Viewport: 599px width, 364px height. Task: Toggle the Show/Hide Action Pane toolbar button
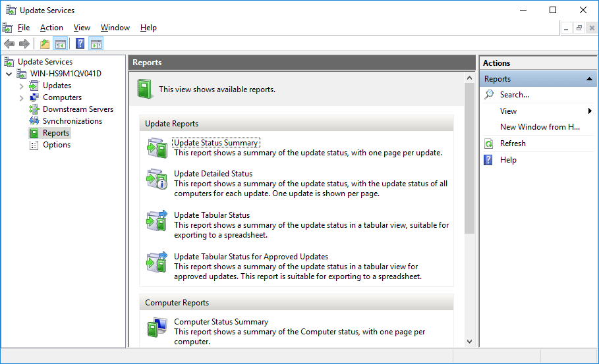coord(96,44)
